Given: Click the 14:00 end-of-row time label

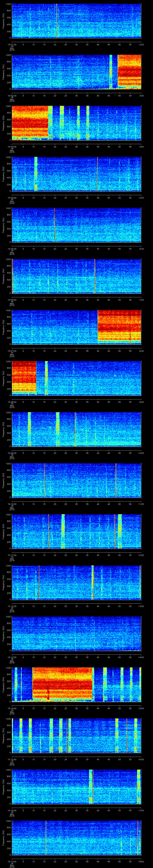Looking at the screenshot, I should tap(141, 657).
